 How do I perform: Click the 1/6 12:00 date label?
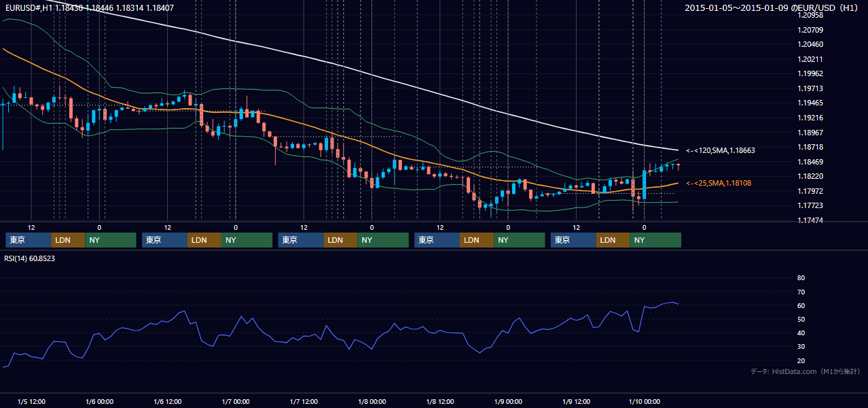click(x=167, y=401)
